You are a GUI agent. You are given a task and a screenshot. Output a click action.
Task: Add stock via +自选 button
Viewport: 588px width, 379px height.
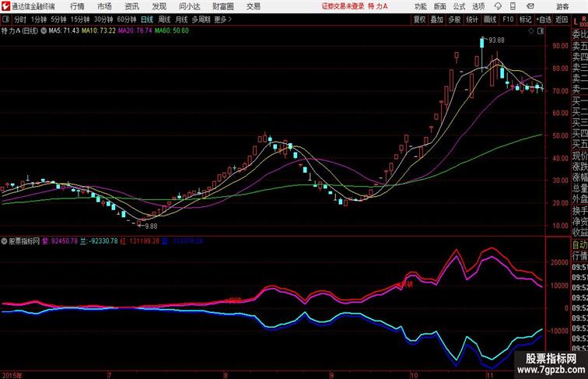pos(544,19)
